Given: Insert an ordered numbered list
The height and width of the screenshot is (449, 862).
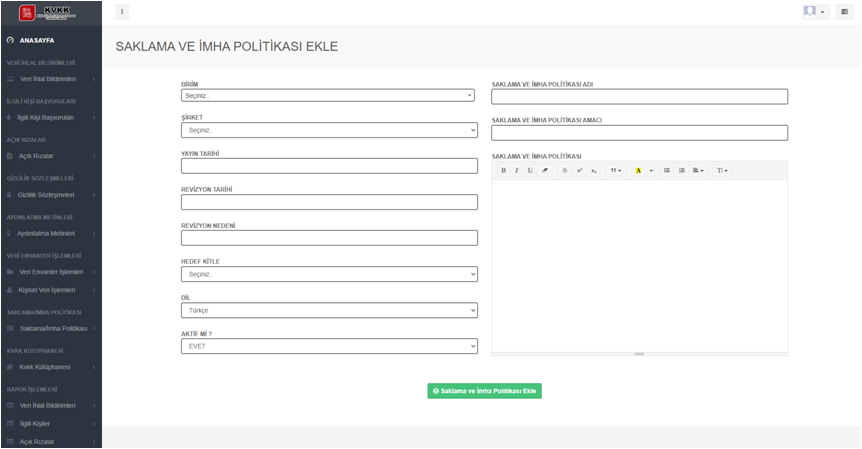Looking at the screenshot, I should click(x=682, y=171).
